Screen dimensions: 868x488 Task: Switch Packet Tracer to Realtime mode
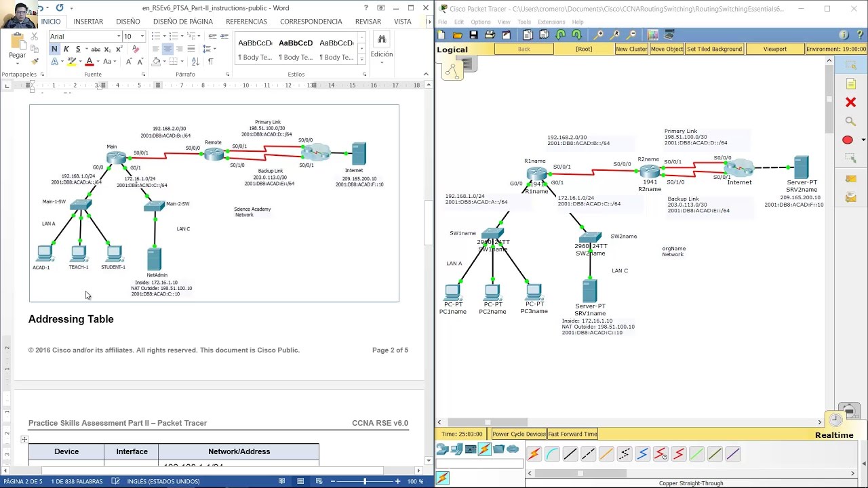834,435
